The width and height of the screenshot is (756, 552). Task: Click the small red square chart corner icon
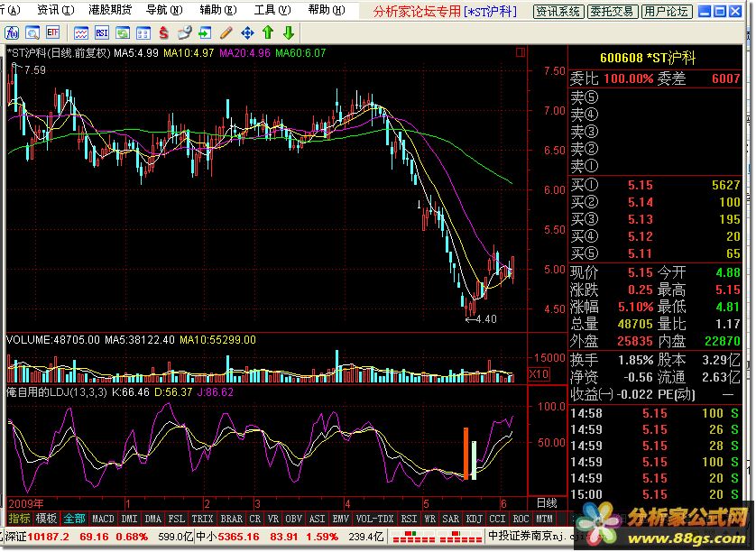(521, 52)
